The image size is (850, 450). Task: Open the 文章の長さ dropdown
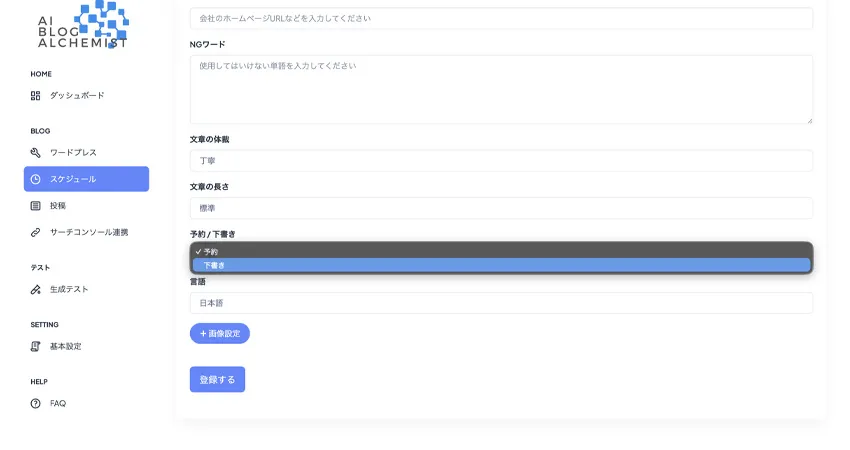pos(500,208)
